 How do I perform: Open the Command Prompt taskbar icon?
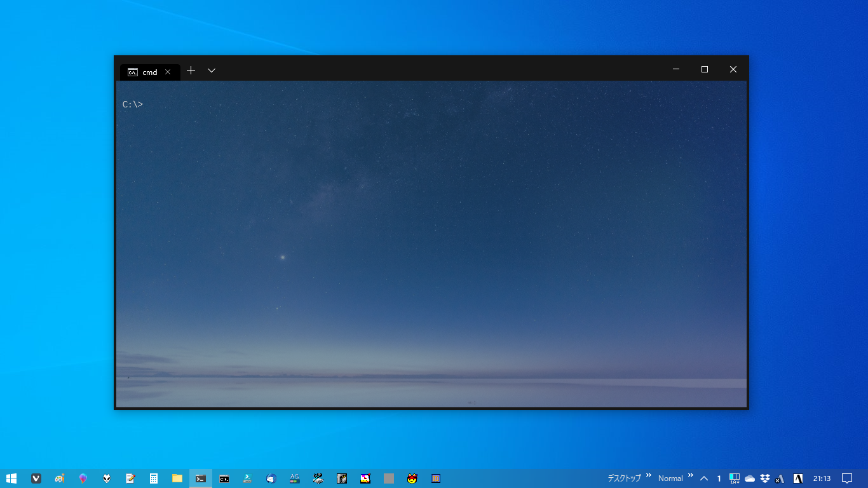point(224,478)
